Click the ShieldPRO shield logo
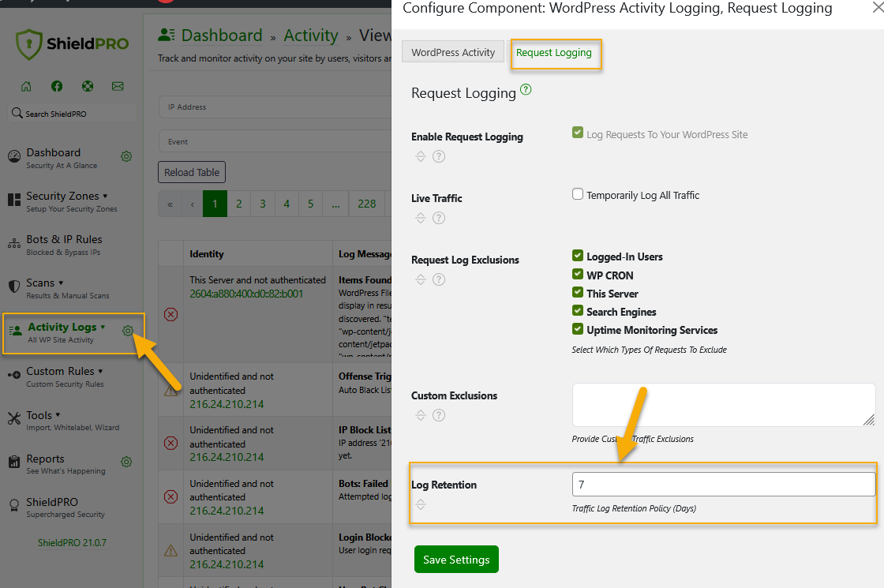Screen dimensions: 884x588 pos(28,44)
